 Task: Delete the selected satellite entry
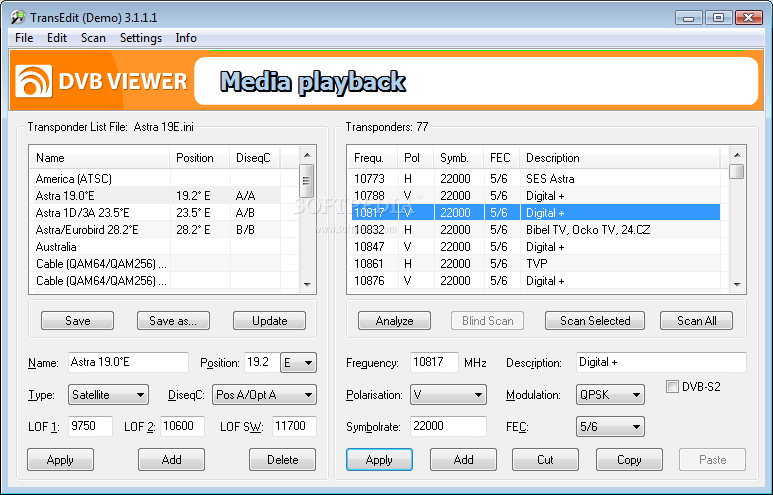tap(282, 460)
